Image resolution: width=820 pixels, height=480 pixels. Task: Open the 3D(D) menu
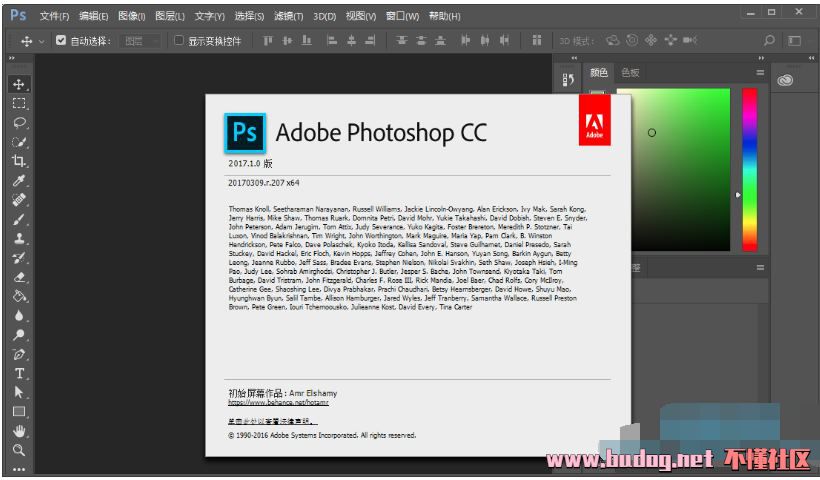pyautogui.click(x=324, y=16)
